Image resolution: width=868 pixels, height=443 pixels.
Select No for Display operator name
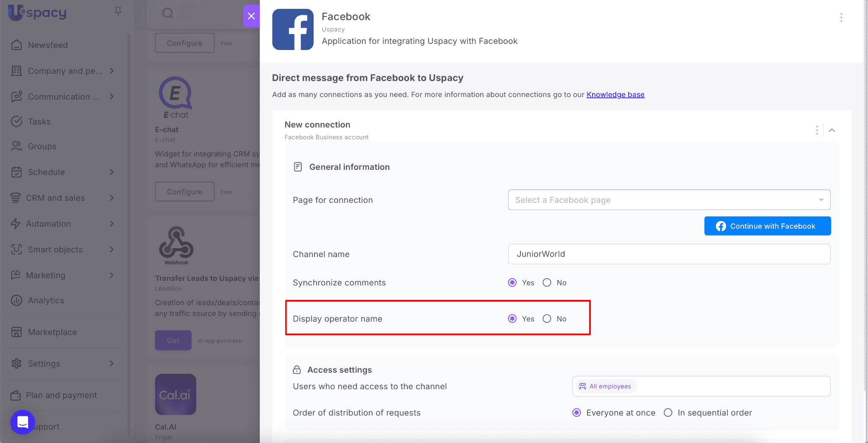(547, 318)
